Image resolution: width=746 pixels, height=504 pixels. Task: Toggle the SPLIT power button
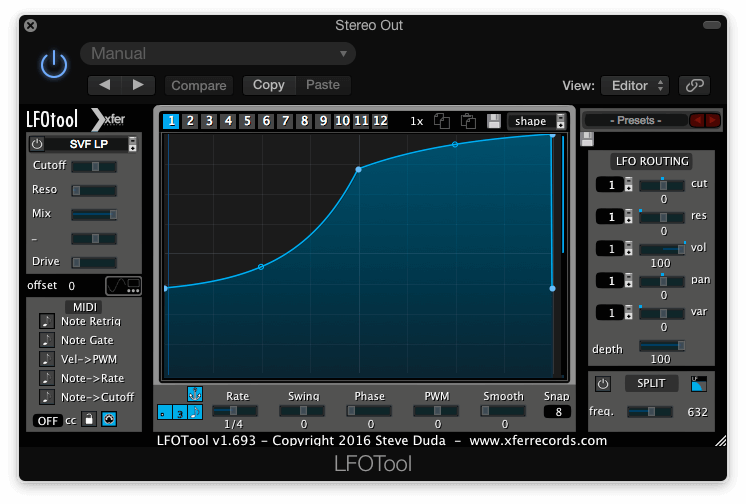coord(603,384)
